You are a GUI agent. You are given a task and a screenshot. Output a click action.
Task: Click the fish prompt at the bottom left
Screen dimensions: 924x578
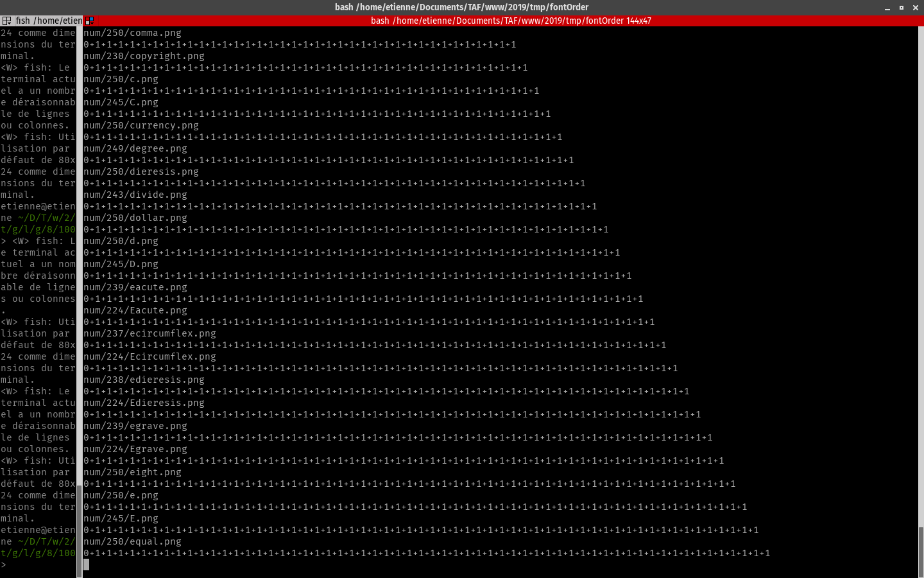tap(3, 565)
